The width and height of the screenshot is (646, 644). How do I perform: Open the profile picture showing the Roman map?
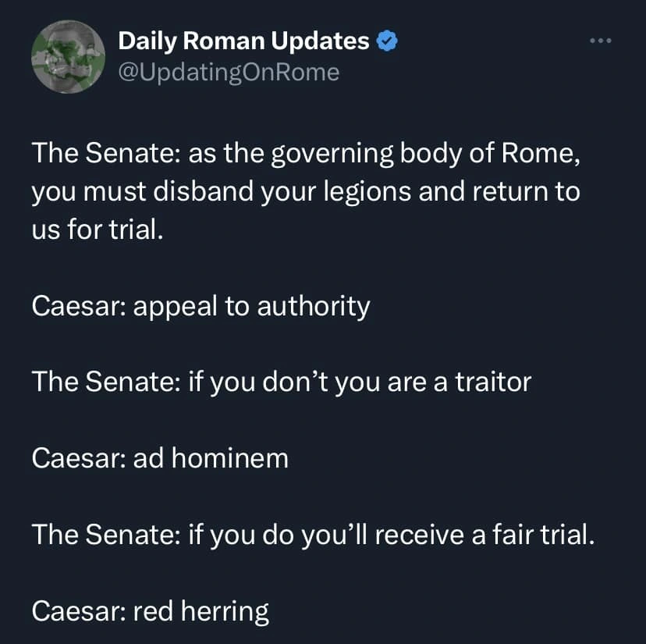tap(69, 56)
